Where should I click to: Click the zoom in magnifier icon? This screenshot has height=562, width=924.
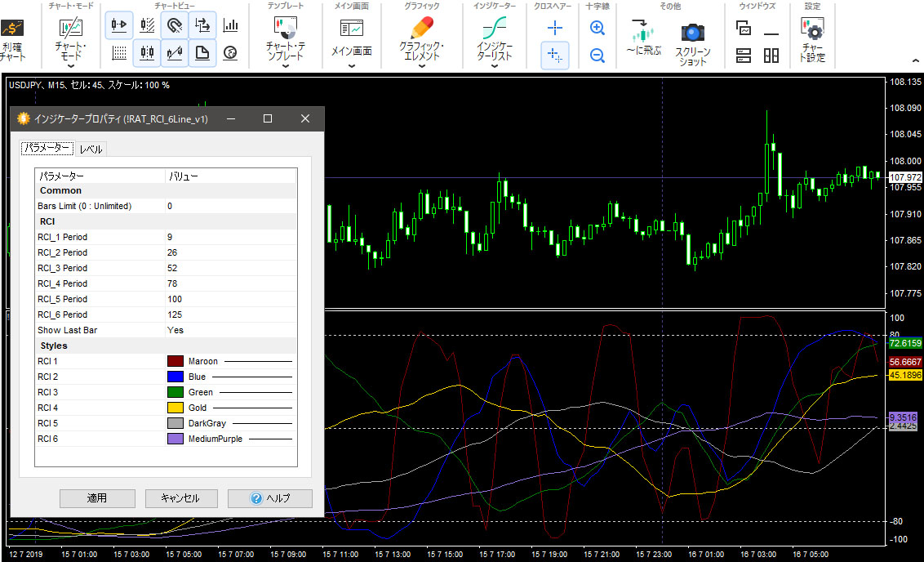tap(597, 29)
